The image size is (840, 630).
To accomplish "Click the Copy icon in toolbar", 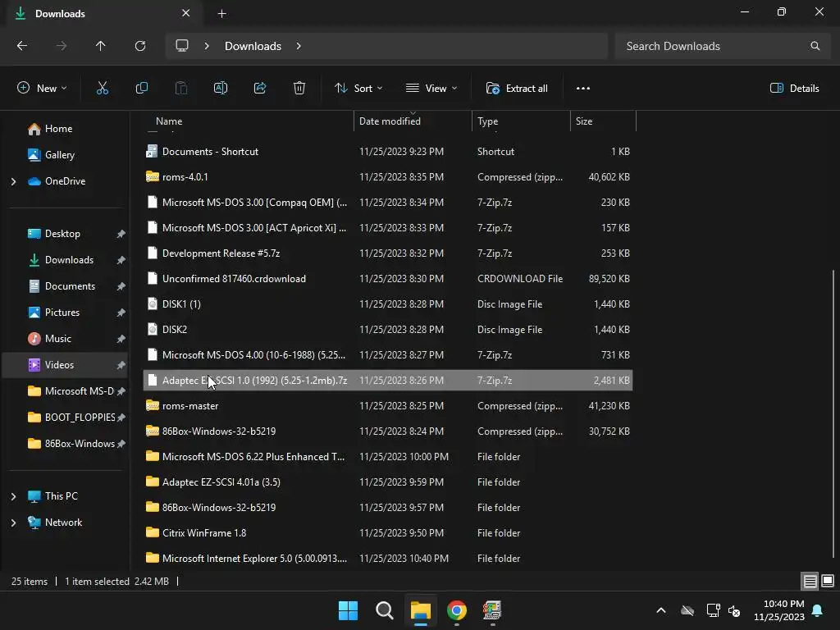I will pyautogui.click(x=141, y=89).
